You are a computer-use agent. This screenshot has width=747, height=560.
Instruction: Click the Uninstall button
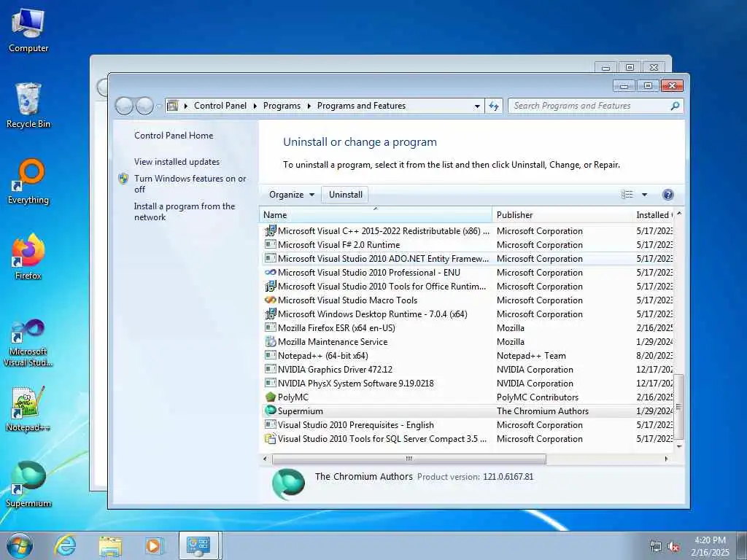tap(345, 194)
